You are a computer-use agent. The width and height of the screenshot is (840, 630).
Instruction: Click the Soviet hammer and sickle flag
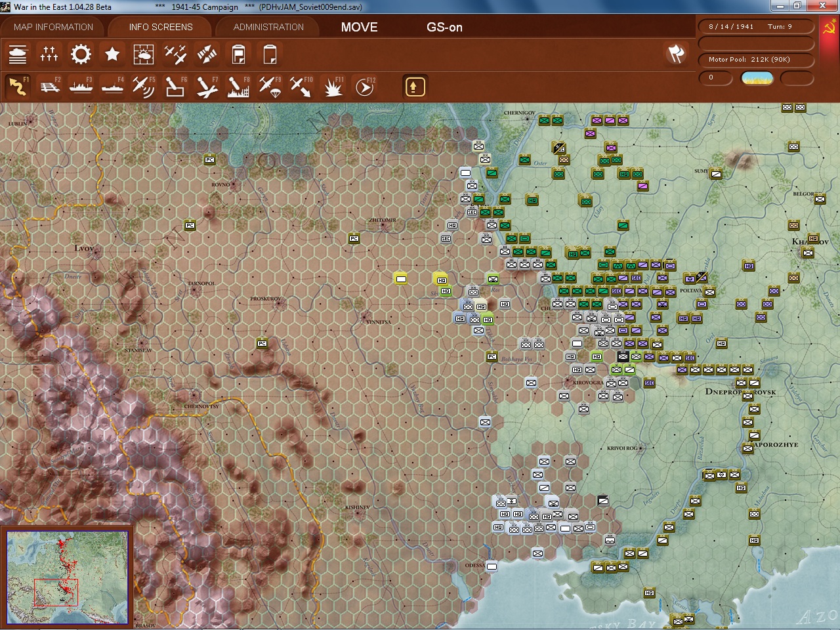coord(829,27)
